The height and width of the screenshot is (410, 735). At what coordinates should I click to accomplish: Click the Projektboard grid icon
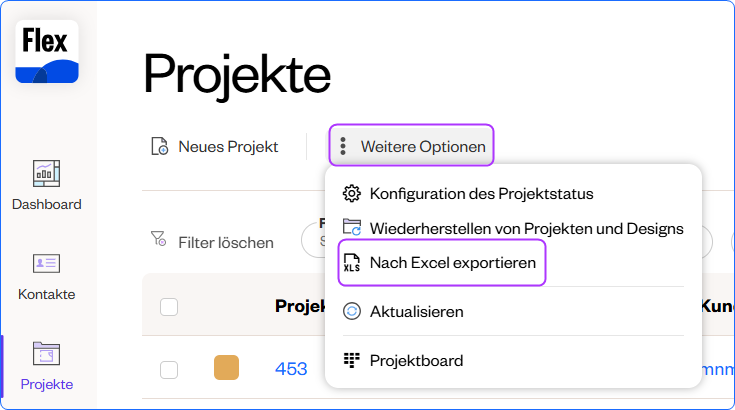tap(351, 360)
